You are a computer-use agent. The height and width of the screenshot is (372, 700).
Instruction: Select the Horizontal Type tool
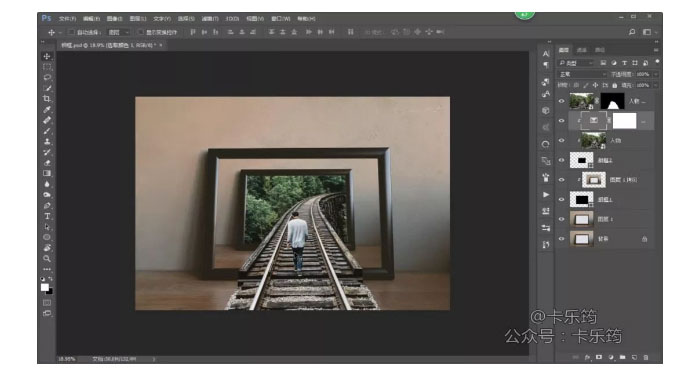tap(47, 216)
